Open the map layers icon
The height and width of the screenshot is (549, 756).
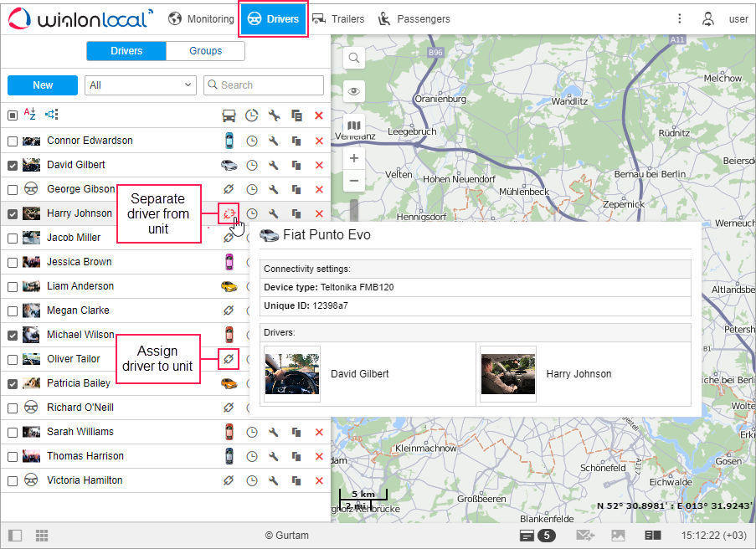click(354, 125)
